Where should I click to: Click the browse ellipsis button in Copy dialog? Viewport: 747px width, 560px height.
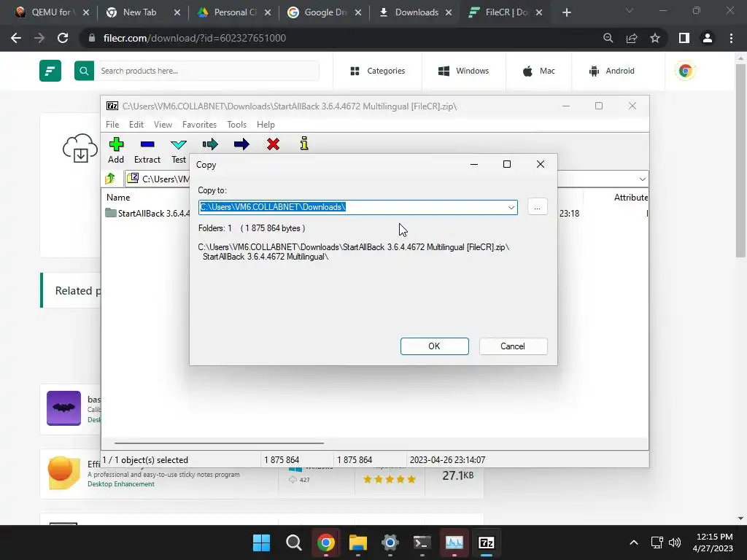[538, 207]
